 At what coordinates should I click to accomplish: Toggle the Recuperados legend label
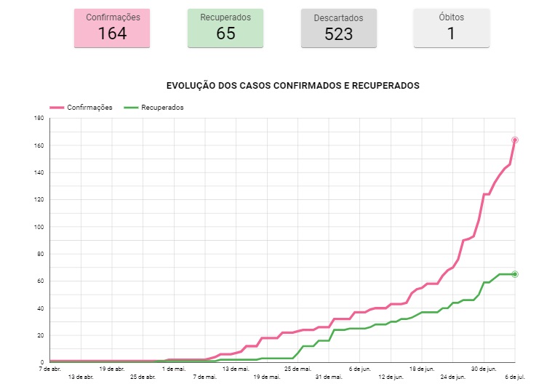click(162, 108)
